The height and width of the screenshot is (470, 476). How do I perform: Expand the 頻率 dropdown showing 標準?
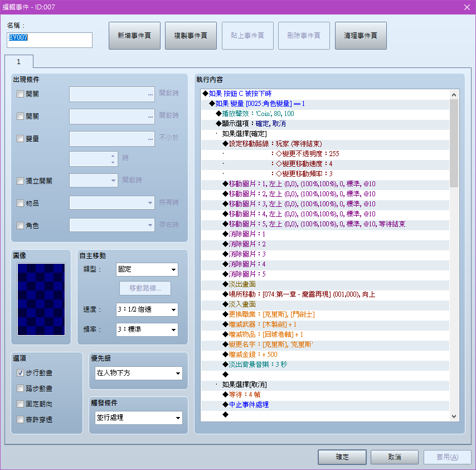pos(147,330)
